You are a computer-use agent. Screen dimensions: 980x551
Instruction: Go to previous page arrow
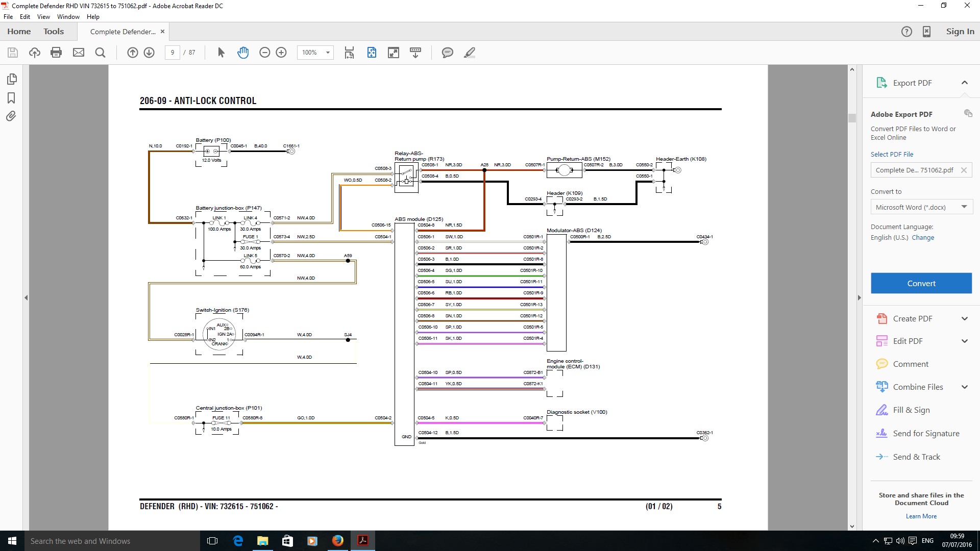(133, 53)
